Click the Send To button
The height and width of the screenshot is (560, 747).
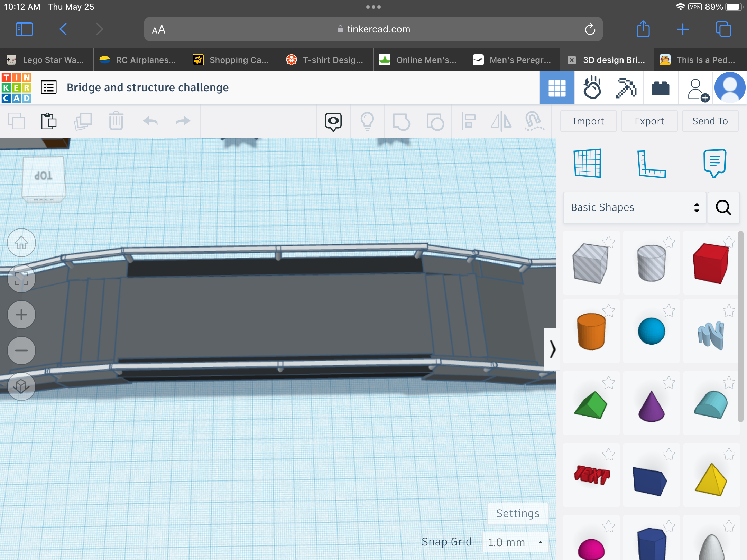click(710, 121)
